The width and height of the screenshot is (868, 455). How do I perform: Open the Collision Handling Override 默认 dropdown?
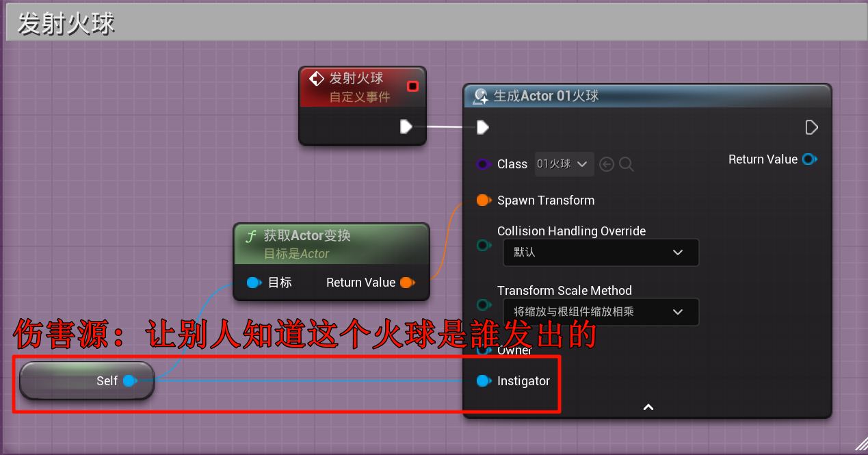point(601,252)
